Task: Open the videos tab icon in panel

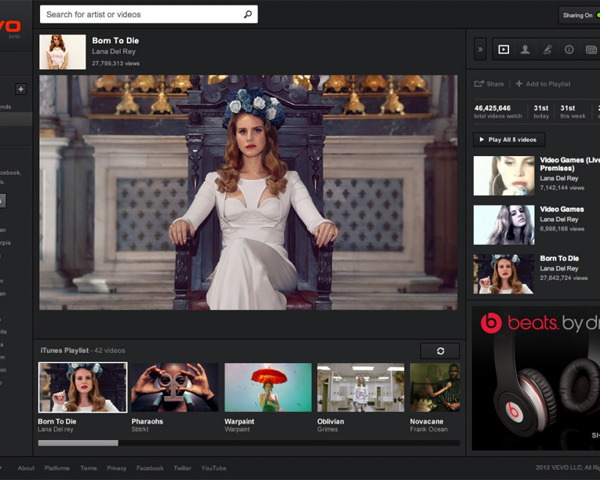Action: tap(503, 49)
